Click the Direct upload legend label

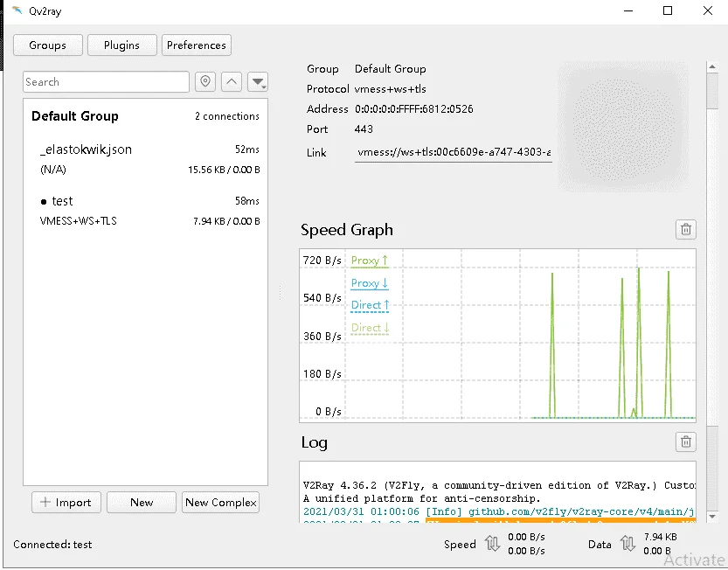click(x=370, y=305)
